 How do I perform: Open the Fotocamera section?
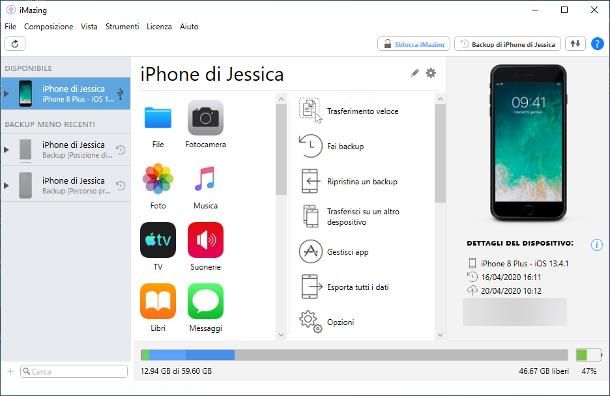point(205,117)
